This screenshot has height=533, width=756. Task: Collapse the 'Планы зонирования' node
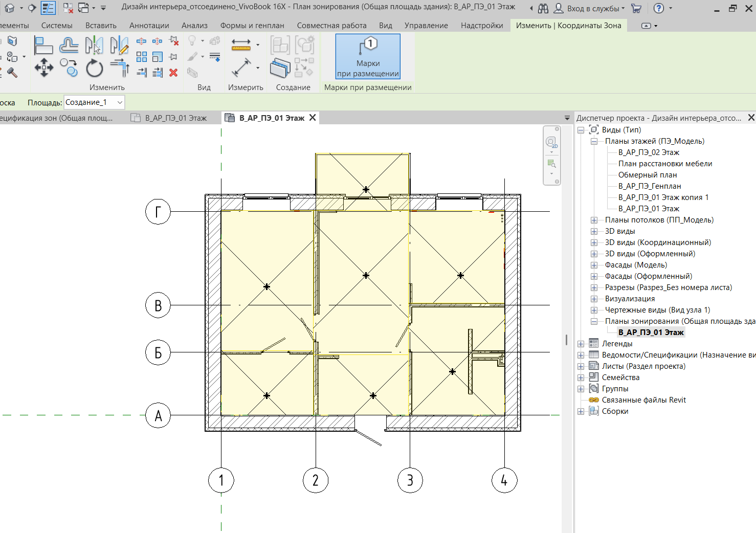coord(594,321)
